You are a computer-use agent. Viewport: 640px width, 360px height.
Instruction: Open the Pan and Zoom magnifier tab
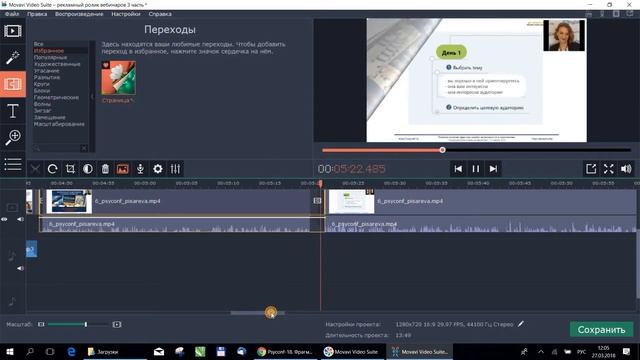13,138
